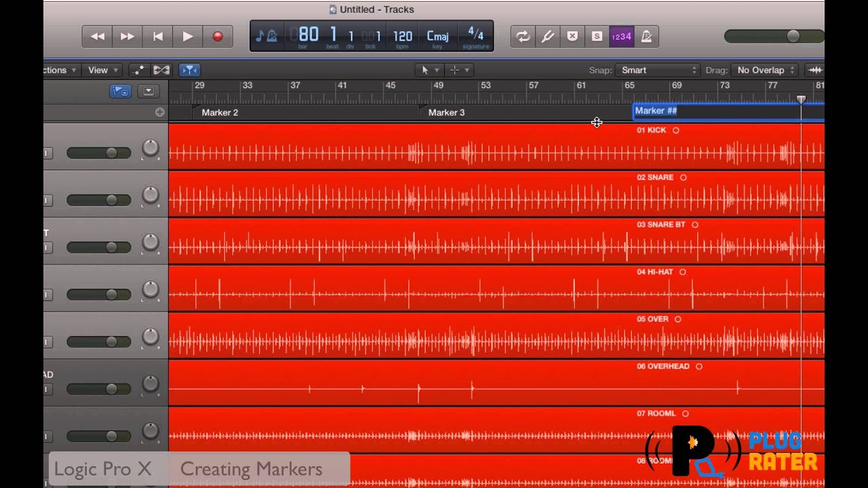The width and height of the screenshot is (868, 488).
Task: Open the partially visible Functions menu
Action: [x=60, y=70]
